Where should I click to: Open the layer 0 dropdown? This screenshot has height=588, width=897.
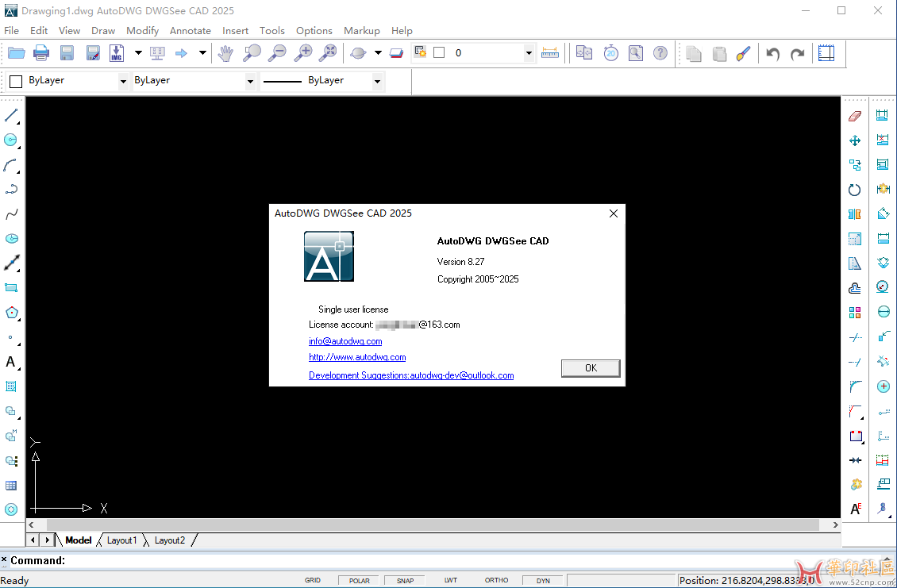(x=529, y=53)
